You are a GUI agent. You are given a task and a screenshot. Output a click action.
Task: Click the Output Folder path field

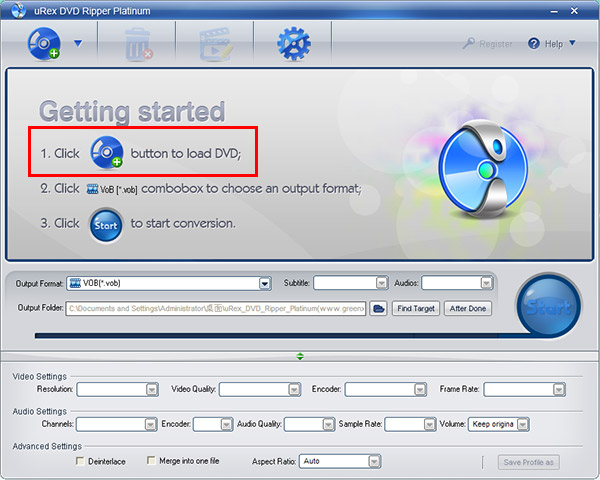point(215,308)
